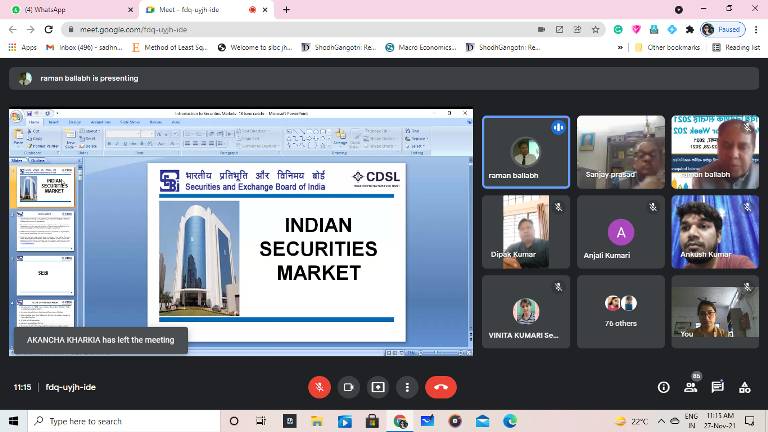Click Anjali Kumari participant tile
This screenshot has width=768, height=432.
click(x=621, y=232)
